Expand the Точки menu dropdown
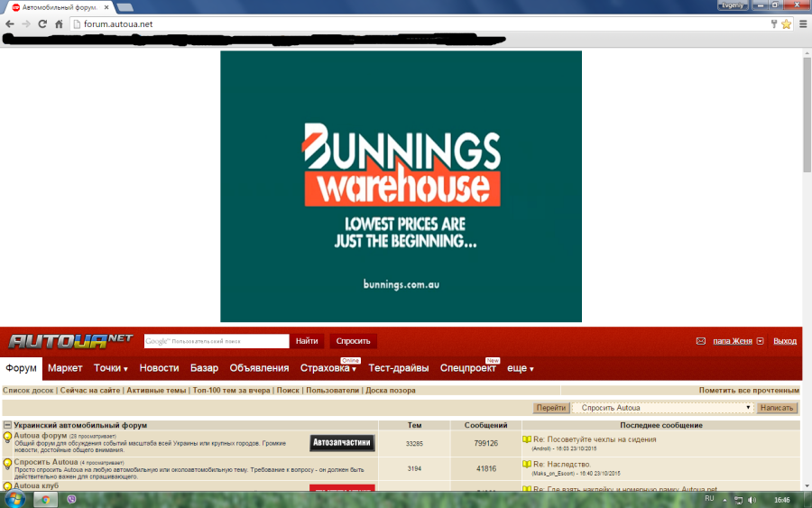The image size is (812, 508). [x=110, y=368]
